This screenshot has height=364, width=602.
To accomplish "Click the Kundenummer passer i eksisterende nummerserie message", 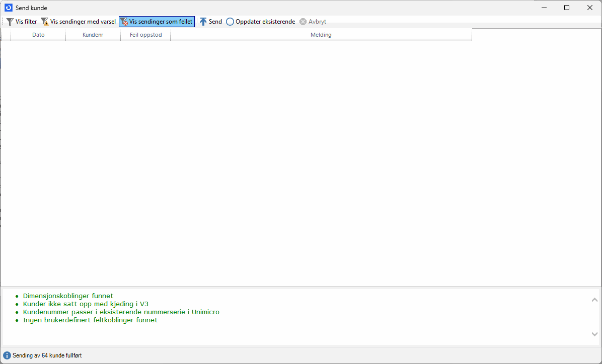I will click(121, 312).
